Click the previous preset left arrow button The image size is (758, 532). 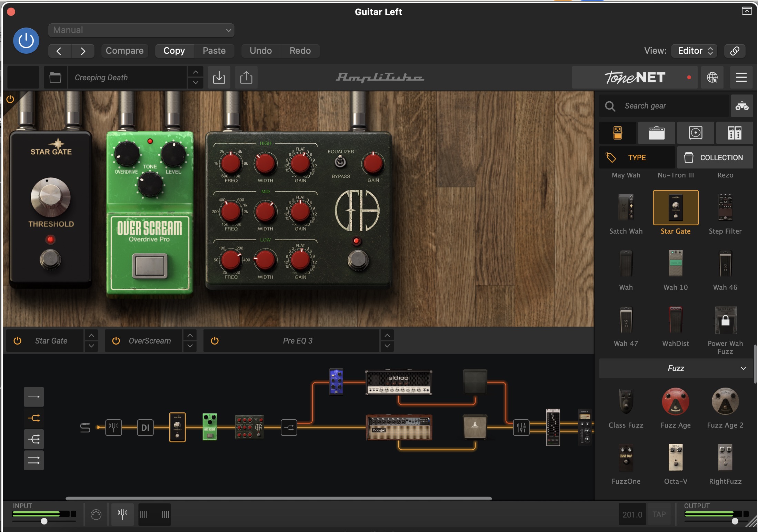pyautogui.click(x=59, y=51)
